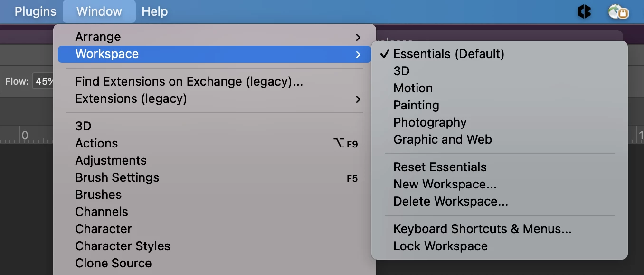Viewport: 644px width, 275px height.
Task: Select the Motion workspace
Action: point(413,88)
